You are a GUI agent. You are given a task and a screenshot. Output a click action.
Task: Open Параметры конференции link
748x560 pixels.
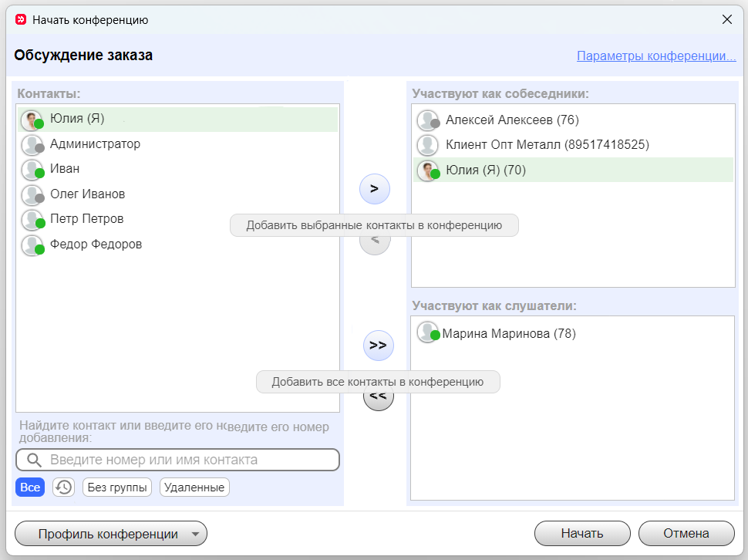coord(656,56)
